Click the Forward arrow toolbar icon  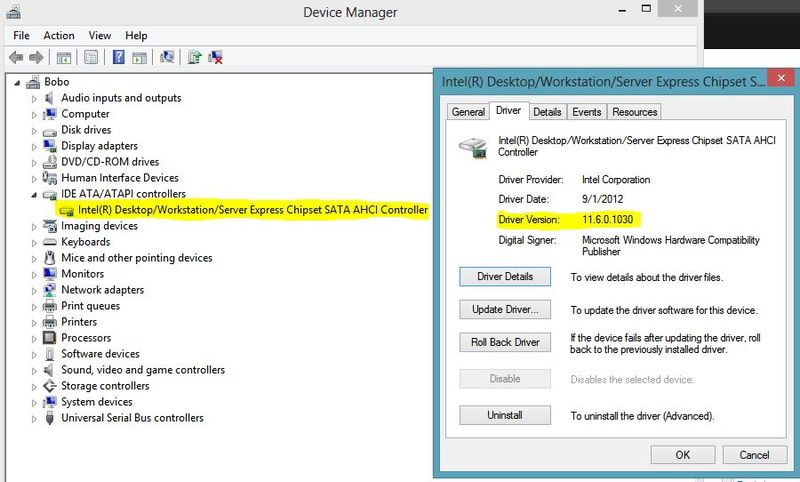pos(36,57)
